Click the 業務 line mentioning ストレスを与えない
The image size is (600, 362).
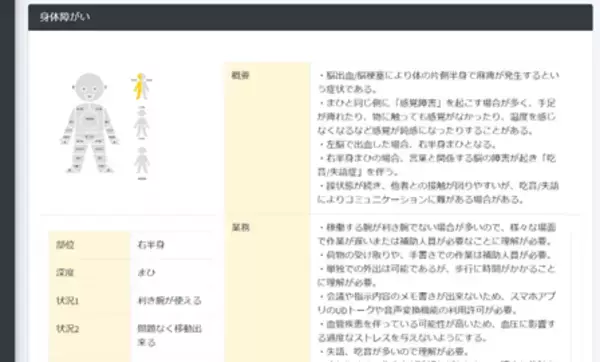tap(403, 338)
